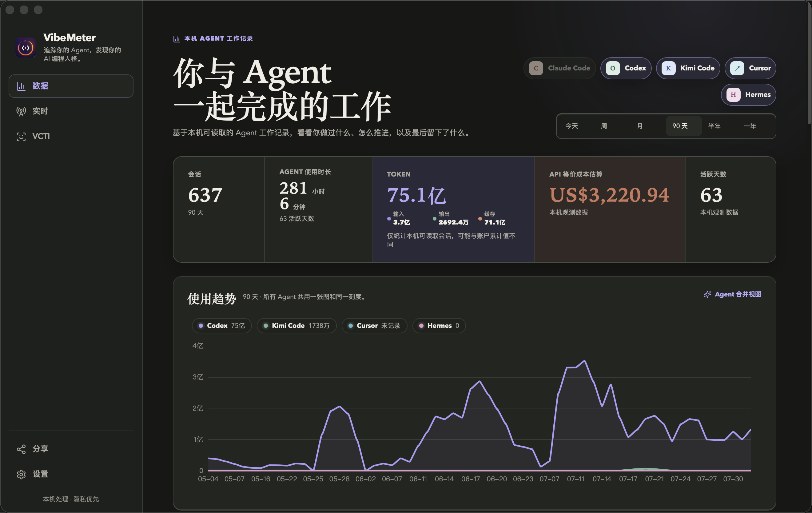Click the share icon beside 分享
812x513 pixels.
(21, 449)
